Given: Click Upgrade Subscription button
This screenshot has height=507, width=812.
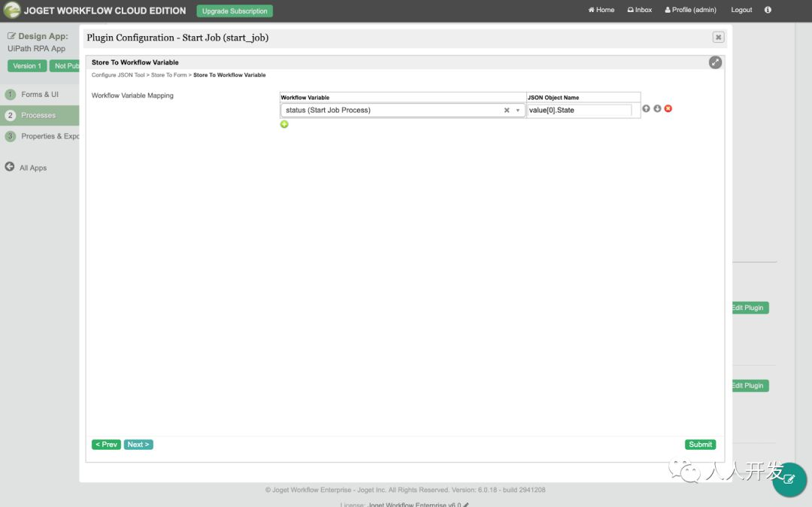Looking at the screenshot, I should (x=235, y=11).
